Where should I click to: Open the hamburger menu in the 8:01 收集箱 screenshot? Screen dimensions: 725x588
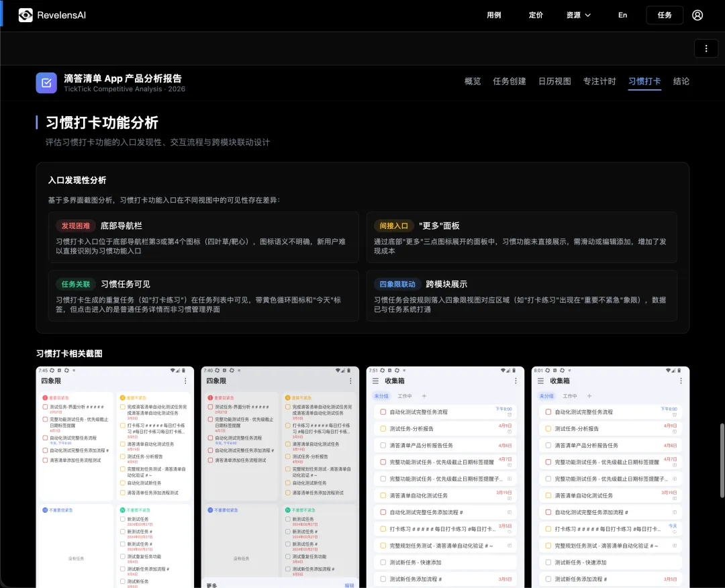540,381
